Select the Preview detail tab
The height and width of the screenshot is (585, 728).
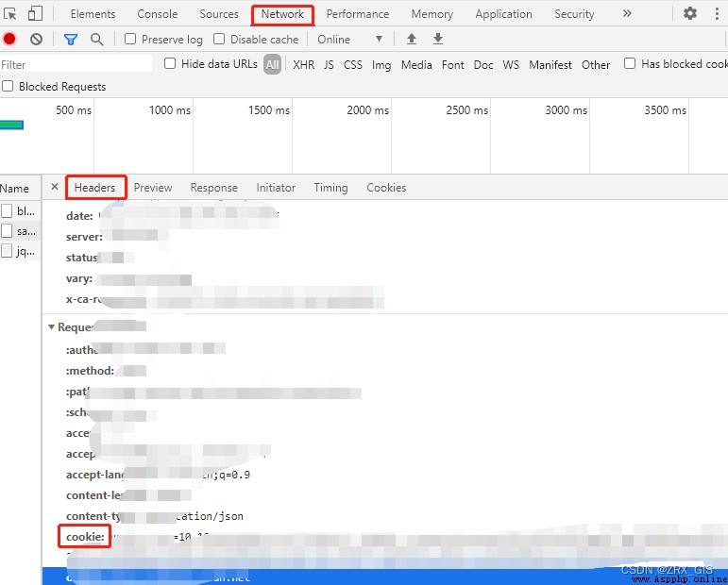click(153, 188)
